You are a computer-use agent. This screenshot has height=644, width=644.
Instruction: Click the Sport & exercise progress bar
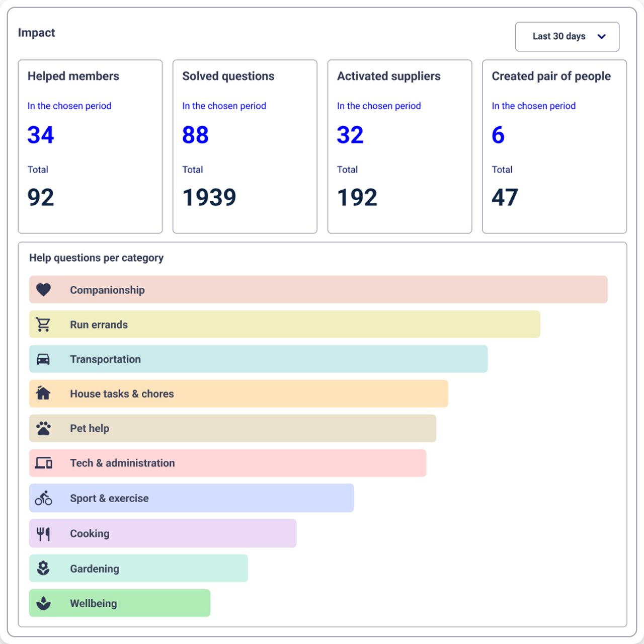[192, 498]
